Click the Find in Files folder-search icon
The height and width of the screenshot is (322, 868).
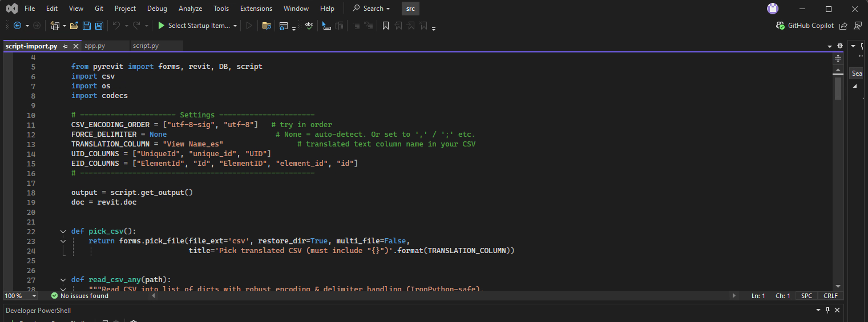coord(267,26)
